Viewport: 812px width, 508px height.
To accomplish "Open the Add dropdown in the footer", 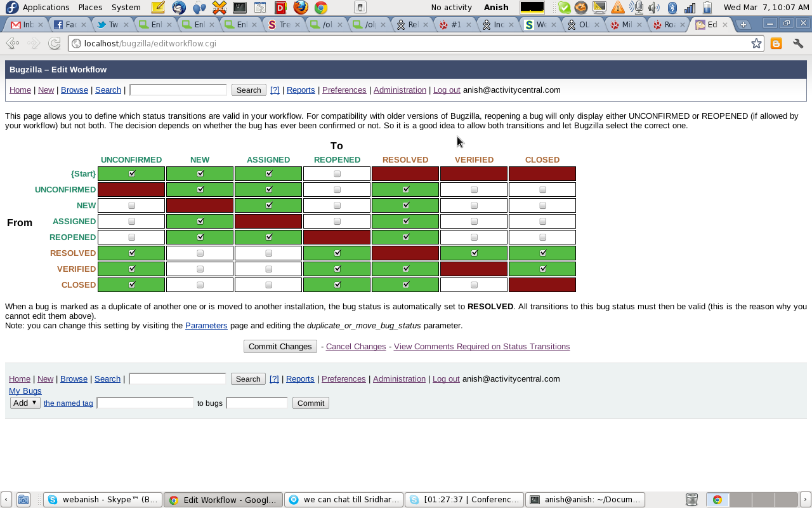I will click(25, 403).
